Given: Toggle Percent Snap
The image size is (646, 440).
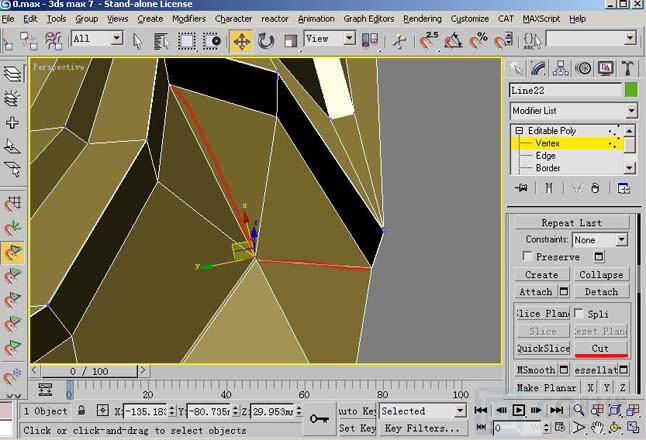Looking at the screenshot, I should click(x=479, y=41).
